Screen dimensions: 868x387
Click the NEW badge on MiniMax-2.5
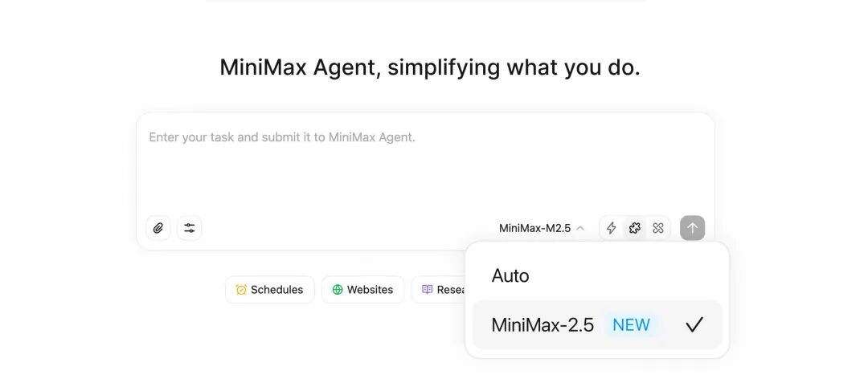click(x=631, y=324)
